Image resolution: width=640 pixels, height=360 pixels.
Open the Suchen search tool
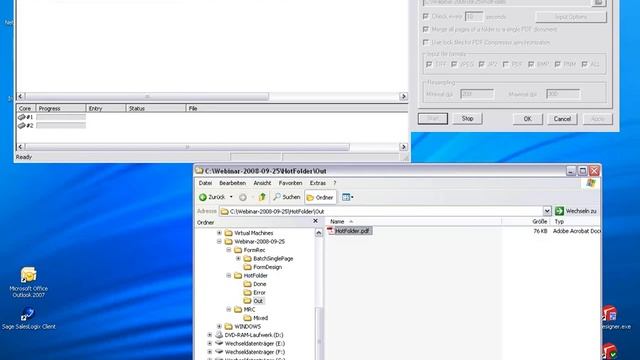287,197
